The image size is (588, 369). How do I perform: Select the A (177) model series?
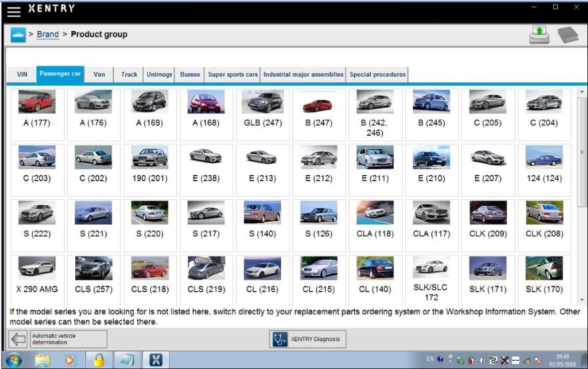point(37,115)
